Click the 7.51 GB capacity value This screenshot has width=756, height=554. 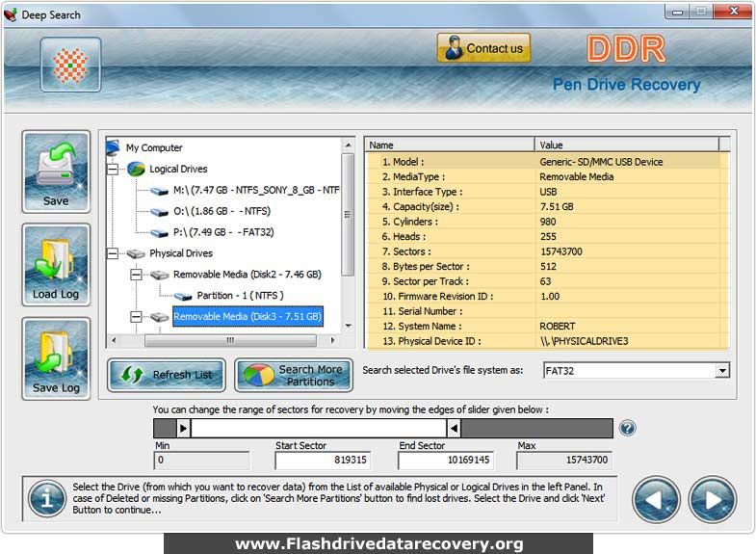coord(557,207)
